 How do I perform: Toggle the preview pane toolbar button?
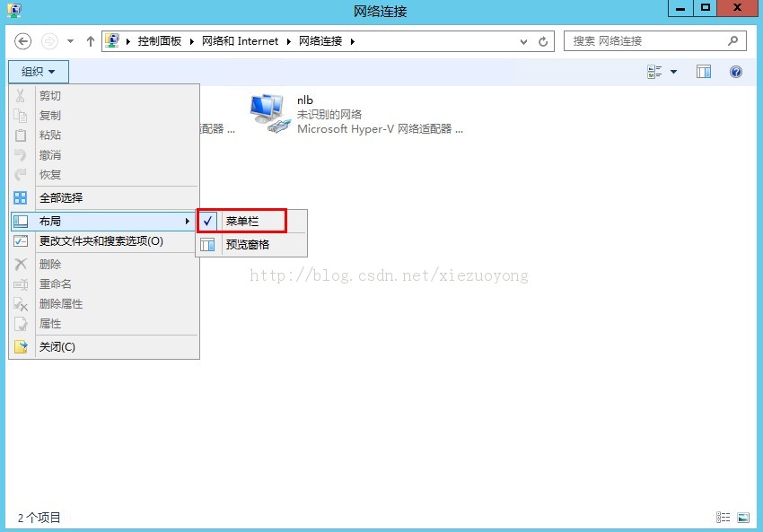point(704,72)
